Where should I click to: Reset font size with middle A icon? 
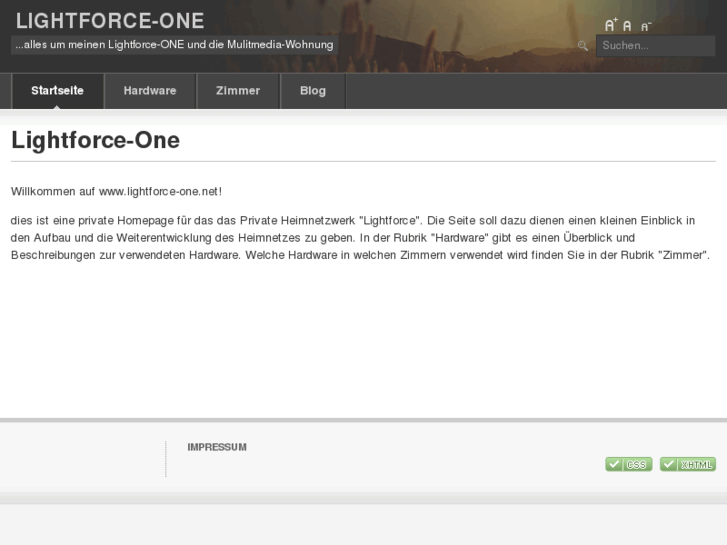coord(627,26)
